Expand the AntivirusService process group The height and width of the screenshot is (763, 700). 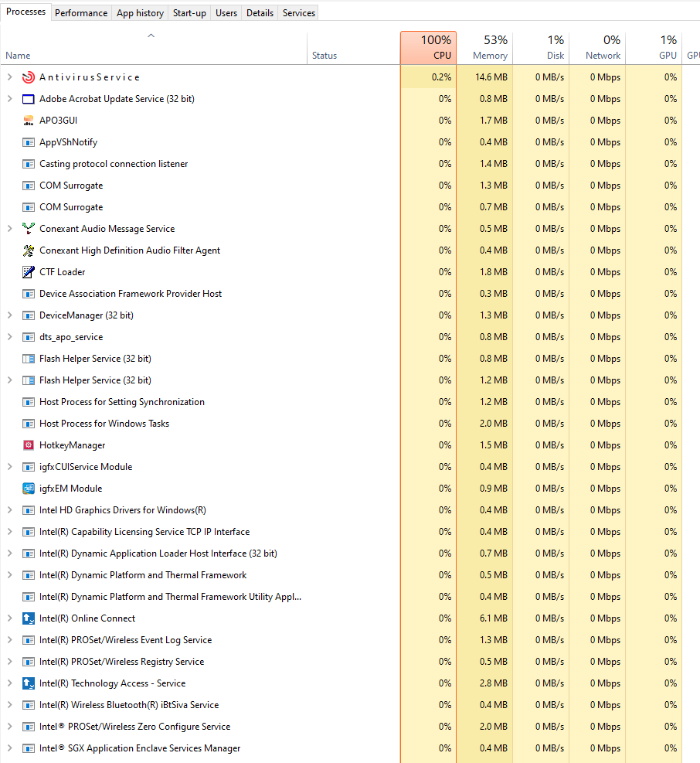coord(10,77)
